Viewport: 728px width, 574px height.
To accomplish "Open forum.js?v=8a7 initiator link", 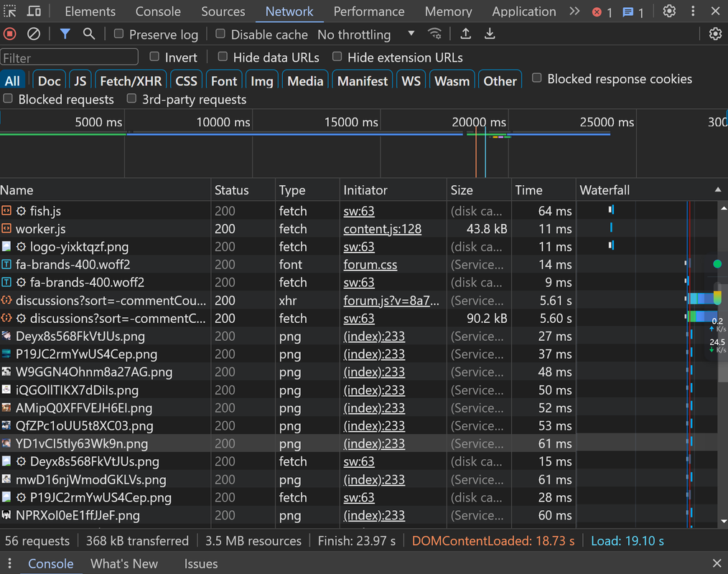I will tap(391, 300).
